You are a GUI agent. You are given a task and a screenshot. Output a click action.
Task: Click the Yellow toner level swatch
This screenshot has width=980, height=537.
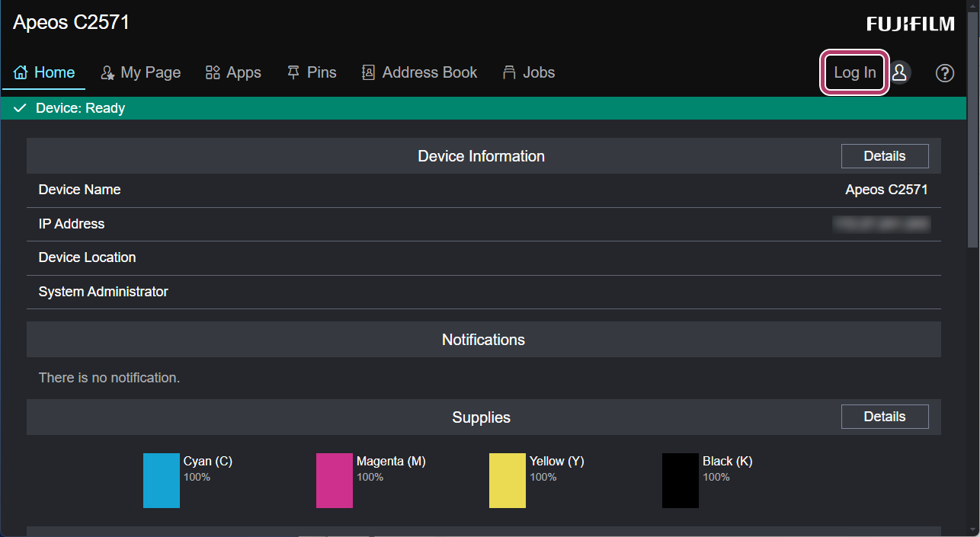point(508,481)
